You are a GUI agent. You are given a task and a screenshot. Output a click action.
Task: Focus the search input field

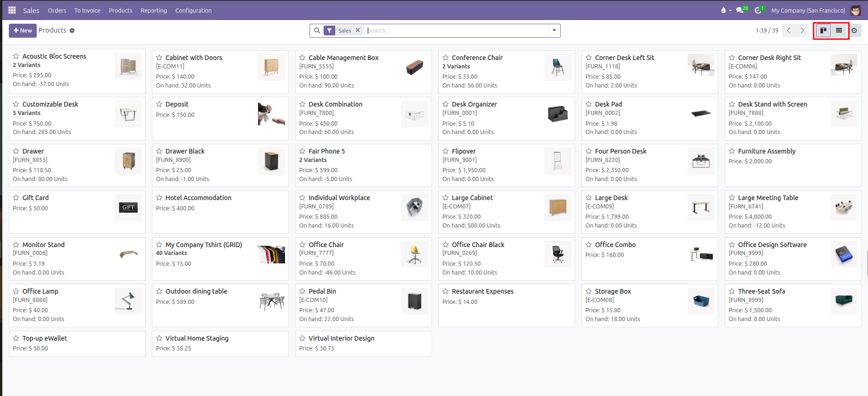pyautogui.click(x=457, y=31)
